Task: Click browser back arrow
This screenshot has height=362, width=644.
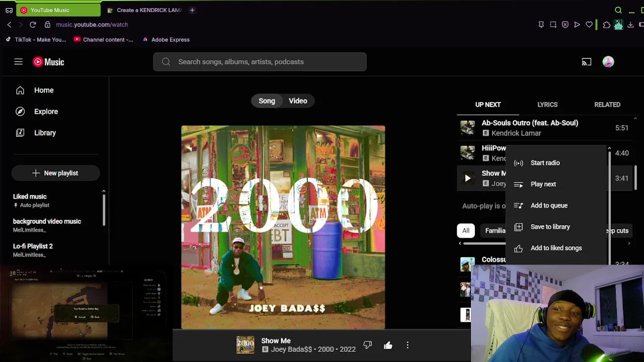Action: 9,24
